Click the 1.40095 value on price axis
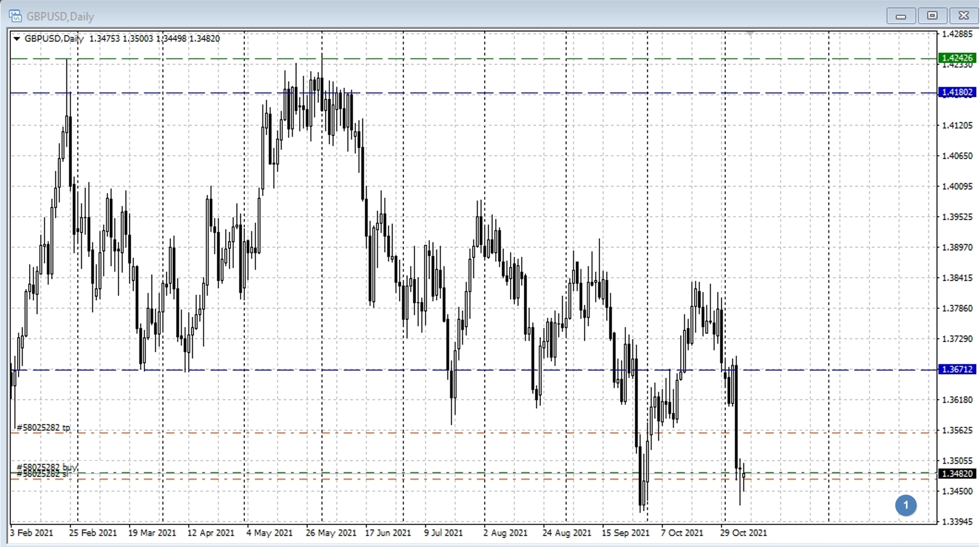Screen dimensions: 980x547 [x=957, y=187]
